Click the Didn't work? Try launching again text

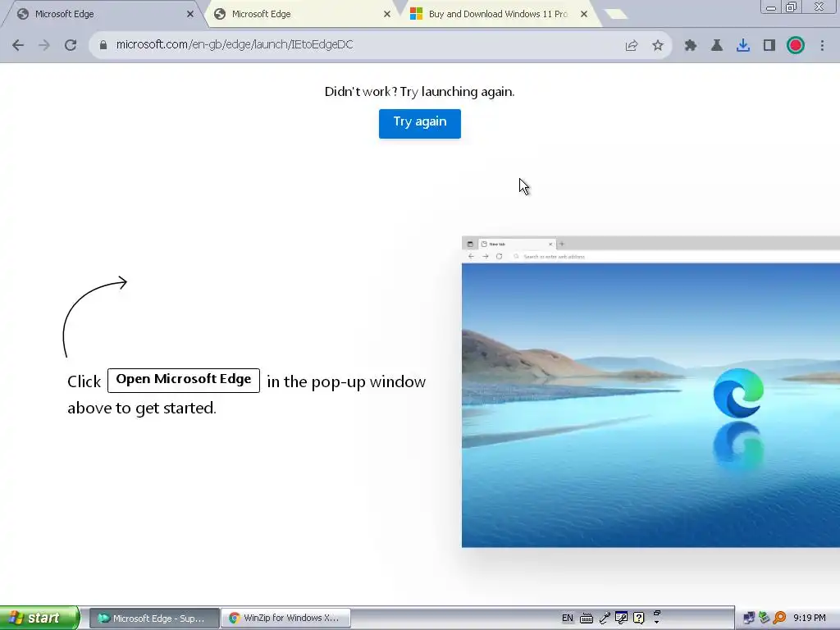click(x=419, y=92)
